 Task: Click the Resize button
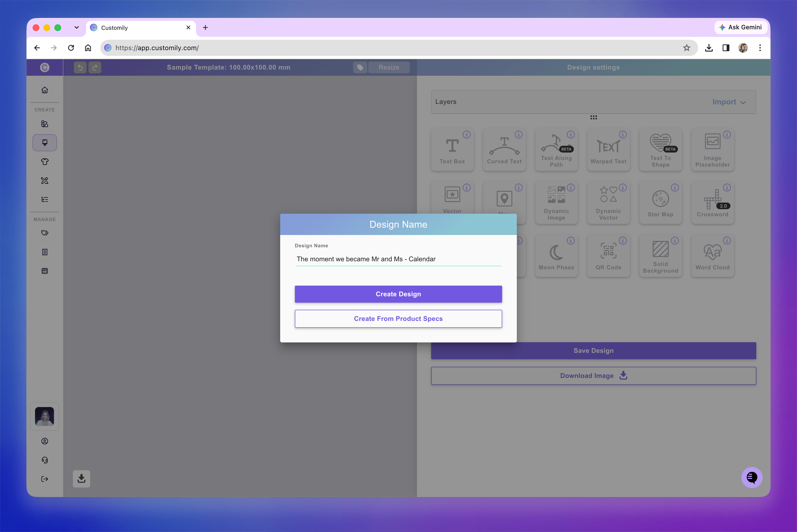pos(389,67)
